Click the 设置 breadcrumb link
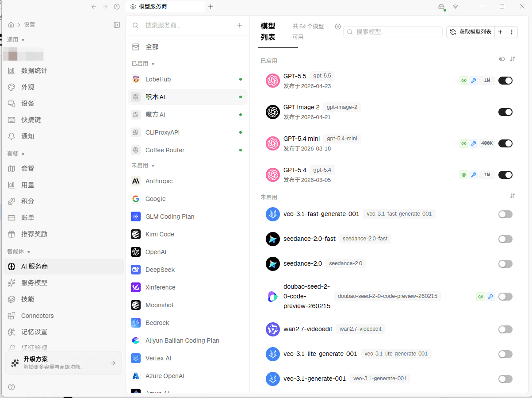This screenshot has height=398, width=532. click(x=30, y=25)
